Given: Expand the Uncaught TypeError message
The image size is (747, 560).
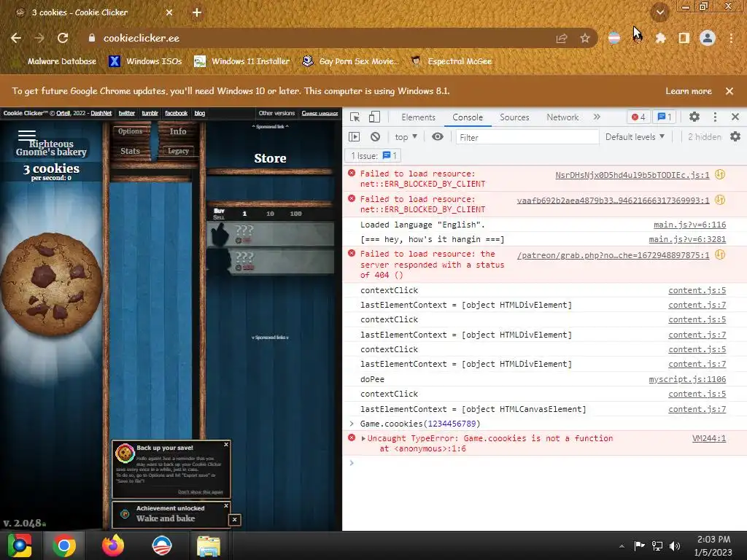Looking at the screenshot, I should pyautogui.click(x=363, y=438).
